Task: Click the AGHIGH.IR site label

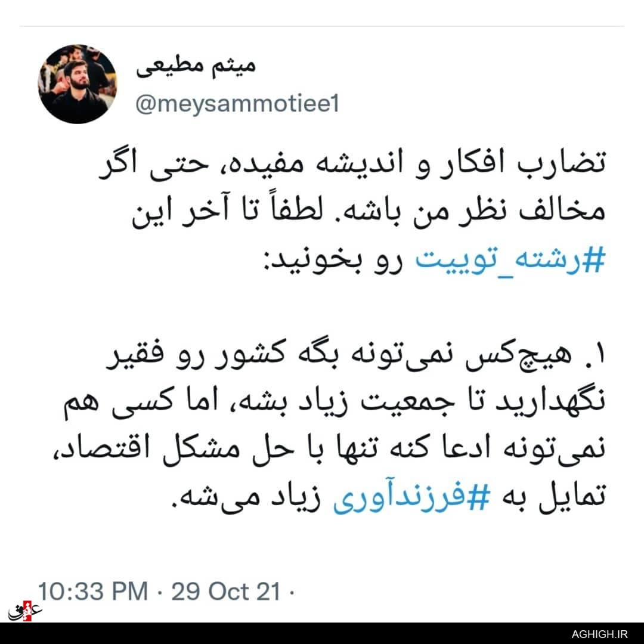Action: [600, 634]
